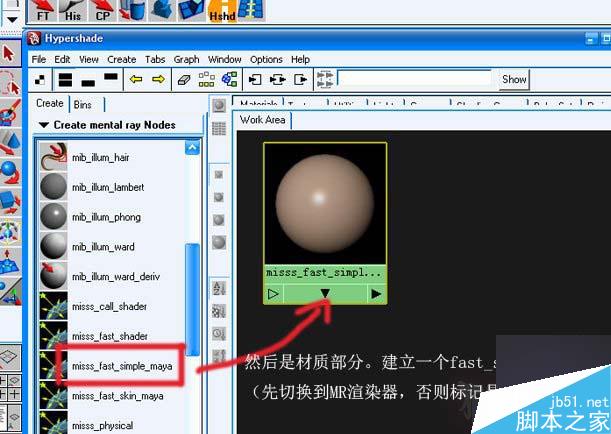Open the Window menu
The width and height of the screenshot is (611, 434).
224,60
